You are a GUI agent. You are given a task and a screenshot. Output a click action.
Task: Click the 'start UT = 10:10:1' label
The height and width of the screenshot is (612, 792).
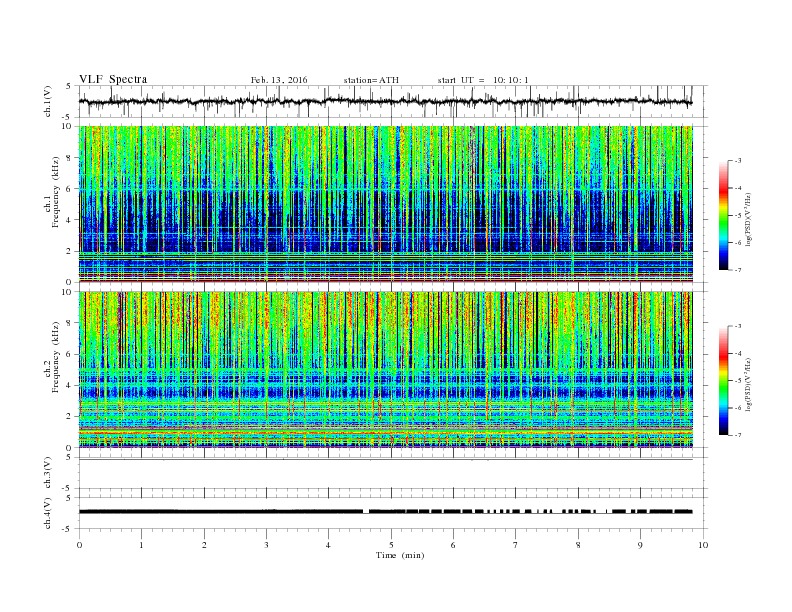[x=483, y=80]
